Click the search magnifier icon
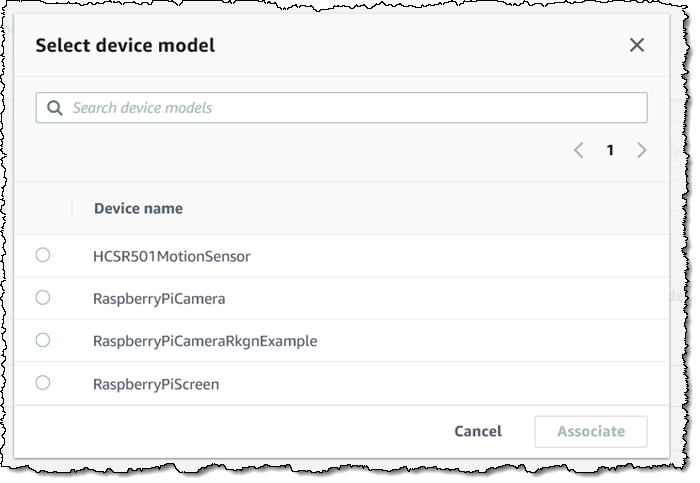This screenshot has width=700, height=483. [54, 108]
